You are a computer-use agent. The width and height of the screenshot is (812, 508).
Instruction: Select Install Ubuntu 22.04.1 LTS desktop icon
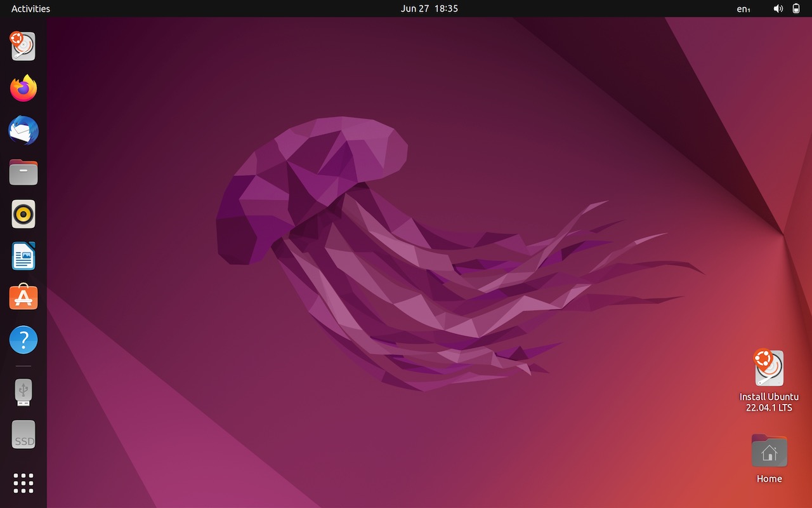pyautogui.click(x=769, y=368)
